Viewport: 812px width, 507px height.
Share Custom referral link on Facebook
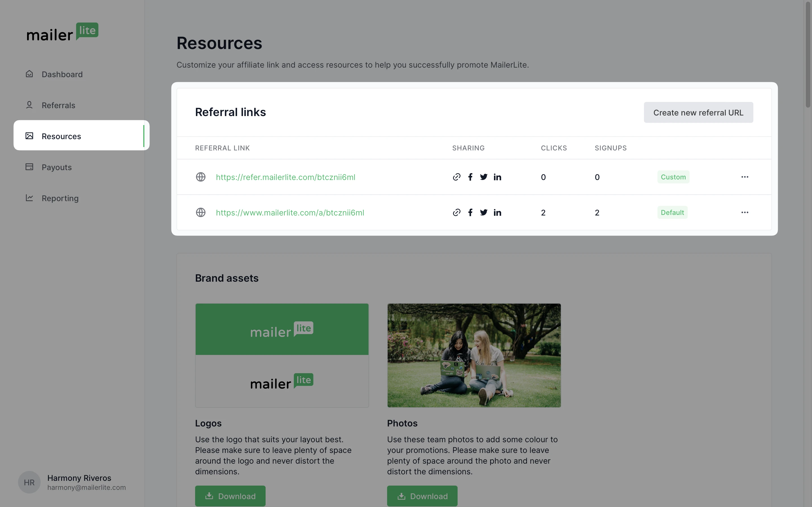point(470,177)
